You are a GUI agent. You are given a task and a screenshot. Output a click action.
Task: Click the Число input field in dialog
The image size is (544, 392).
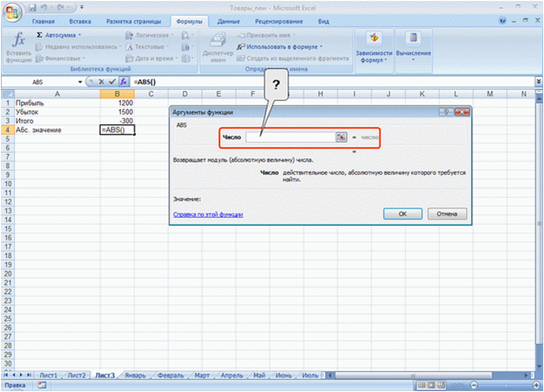click(290, 137)
